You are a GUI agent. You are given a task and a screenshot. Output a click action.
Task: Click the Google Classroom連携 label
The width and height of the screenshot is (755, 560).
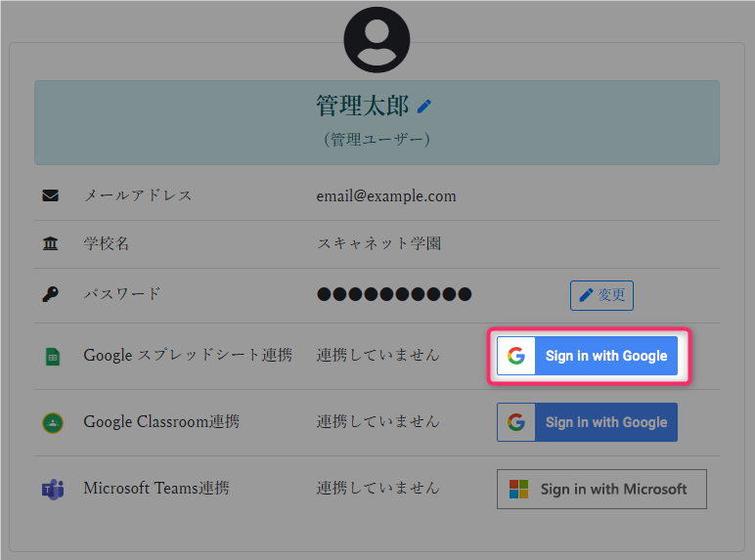[x=161, y=422]
